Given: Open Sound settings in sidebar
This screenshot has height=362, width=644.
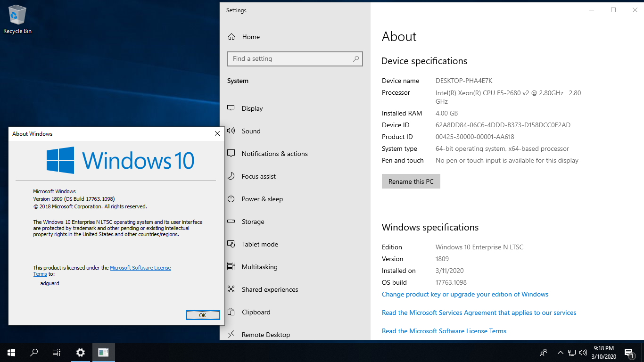Looking at the screenshot, I should pos(251,131).
